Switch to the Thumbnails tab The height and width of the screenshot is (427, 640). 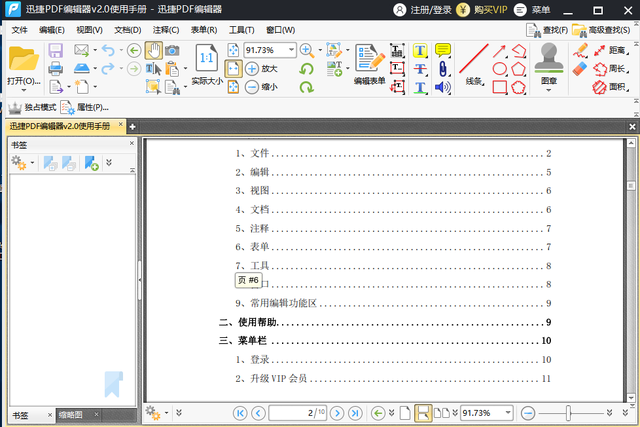point(71,415)
